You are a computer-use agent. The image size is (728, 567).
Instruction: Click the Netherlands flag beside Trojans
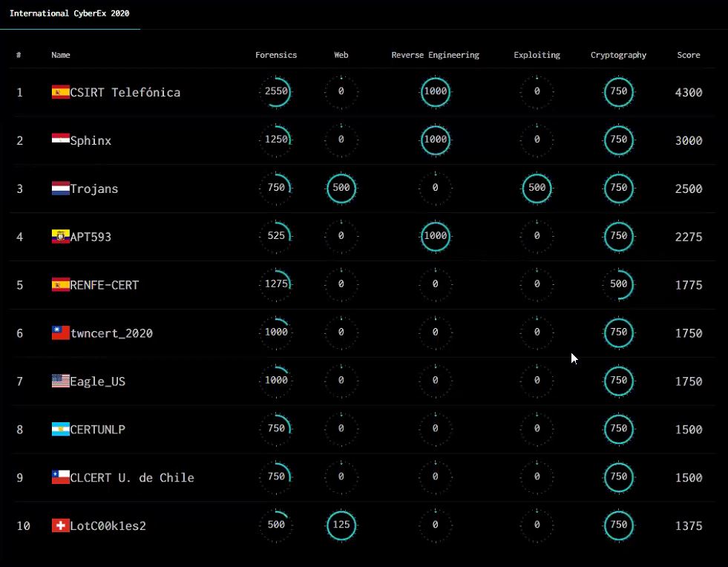pos(60,188)
